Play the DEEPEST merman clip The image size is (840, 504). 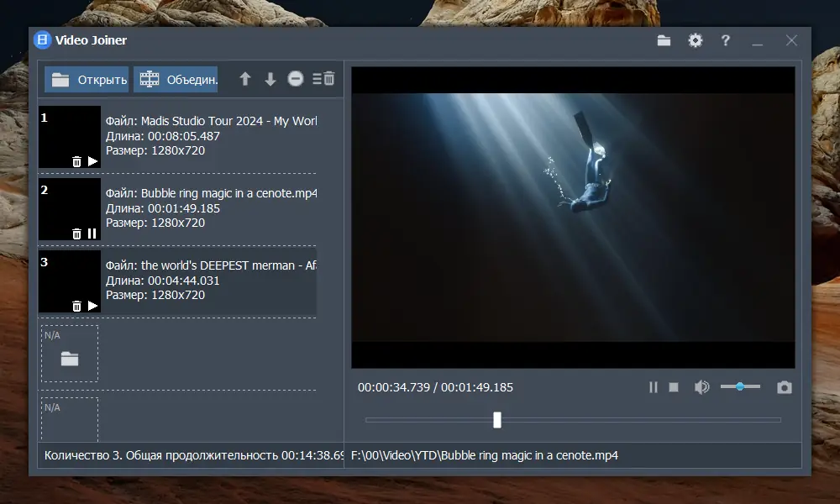92,306
